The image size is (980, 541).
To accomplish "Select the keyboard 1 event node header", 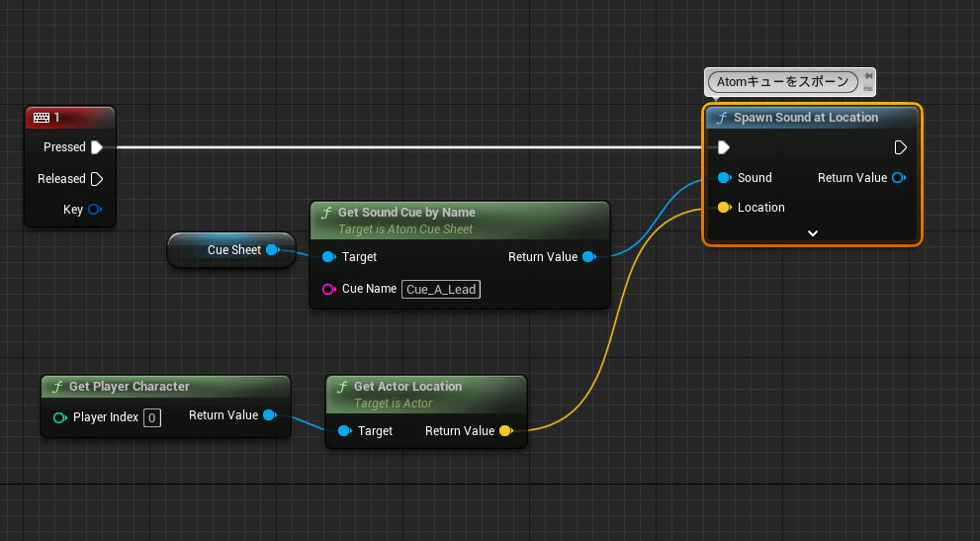I will tap(70, 118).
